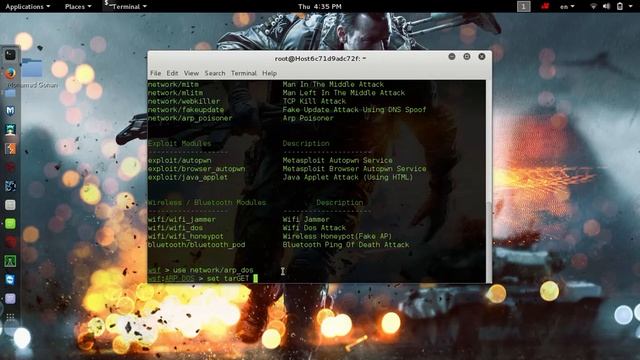Open the Places menu
640x360 pixels.
click(78, 7)
